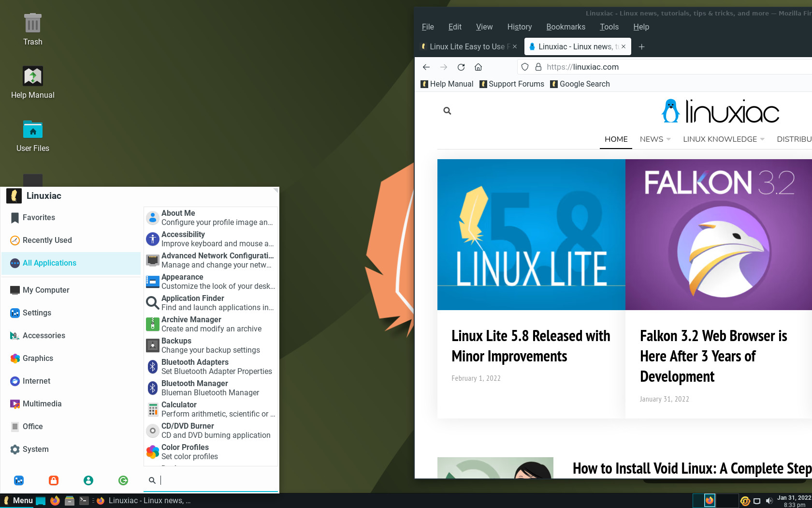Expand the LINUX KNOWLEDGE dropdown
Screen dimensions: 812x508
point(720,139)
